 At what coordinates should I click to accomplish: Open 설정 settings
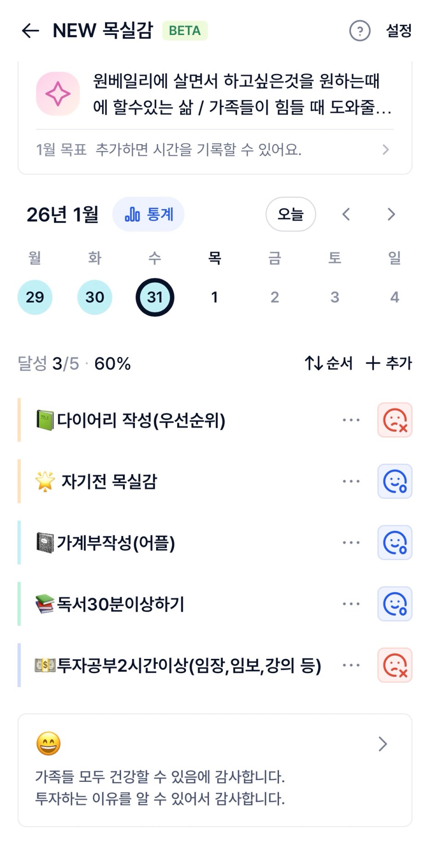click(x=399, y=31)
